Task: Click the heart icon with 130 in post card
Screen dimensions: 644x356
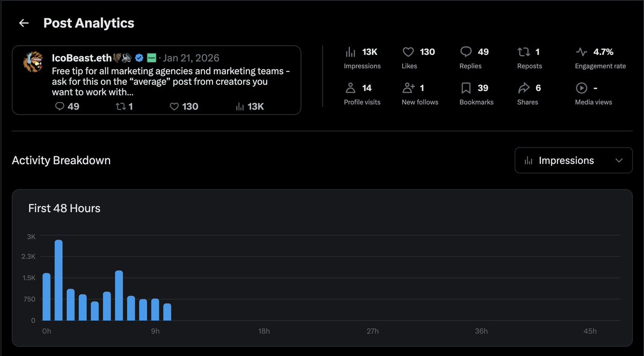Action: click(x=174, y=106)
